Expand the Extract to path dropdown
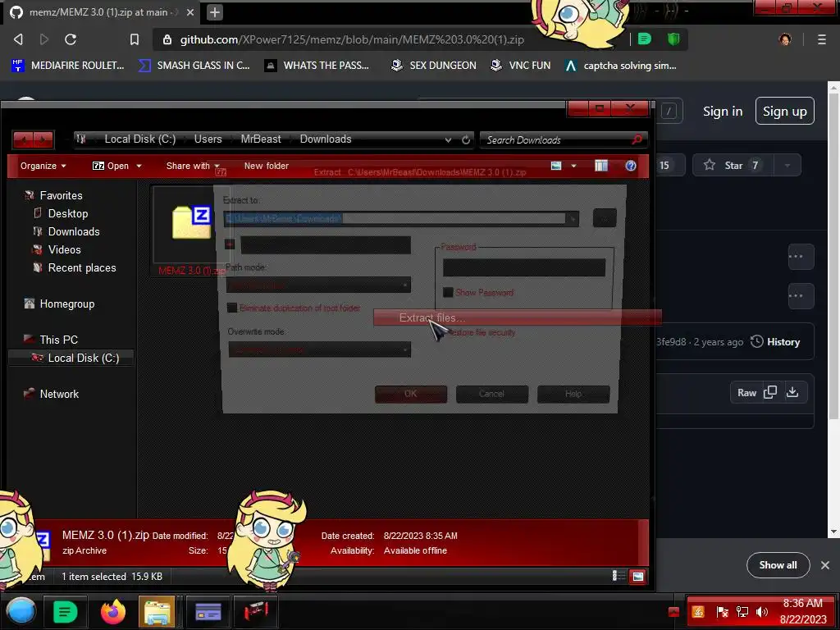The image size is (840, 630). pos(573,218)
